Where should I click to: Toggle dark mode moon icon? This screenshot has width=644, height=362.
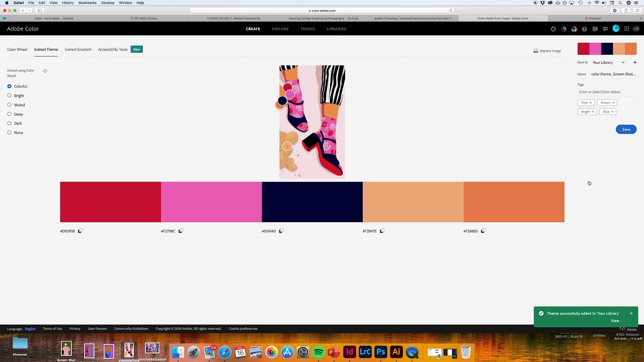point(564,29)
